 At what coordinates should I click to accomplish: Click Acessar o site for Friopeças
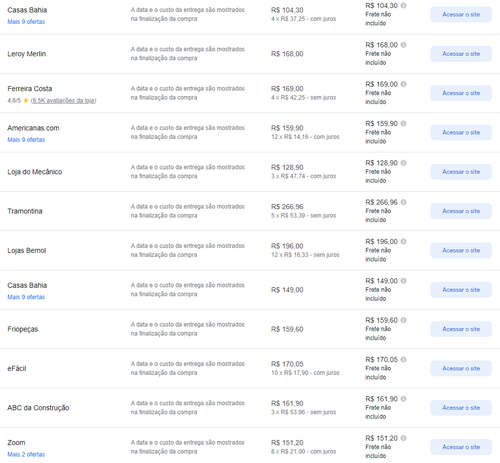point(461,329)
